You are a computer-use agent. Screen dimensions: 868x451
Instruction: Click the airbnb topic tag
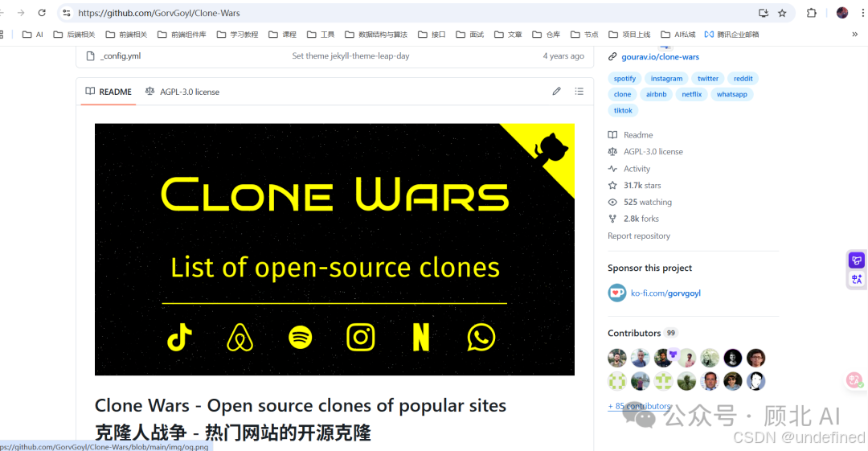point(656,94)
